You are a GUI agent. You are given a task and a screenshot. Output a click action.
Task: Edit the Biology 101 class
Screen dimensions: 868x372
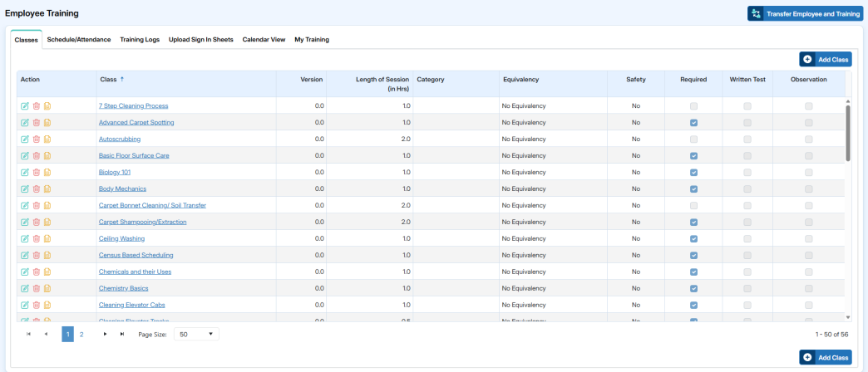[x=24, y=172]
